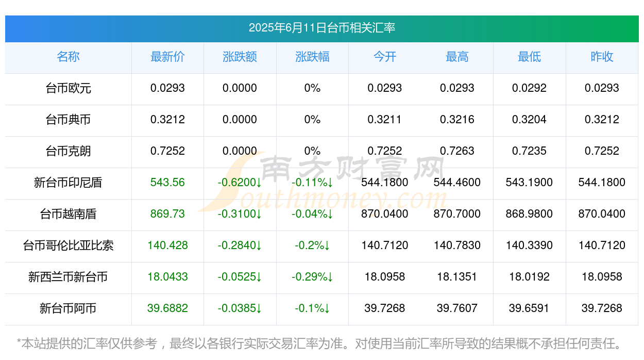Click the disclaimer text '*本站提供的汇率仅供参考'

(87, 343)
